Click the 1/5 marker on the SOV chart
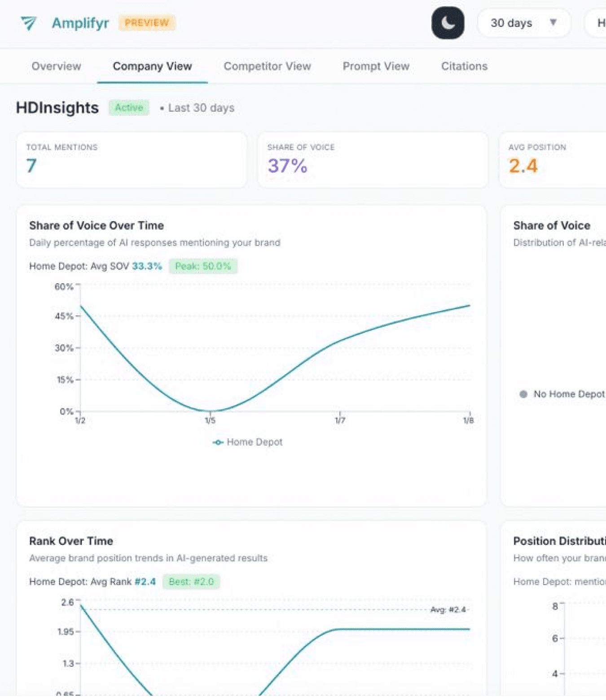Viewport: 606px width, 700px height. coord(210,420)
